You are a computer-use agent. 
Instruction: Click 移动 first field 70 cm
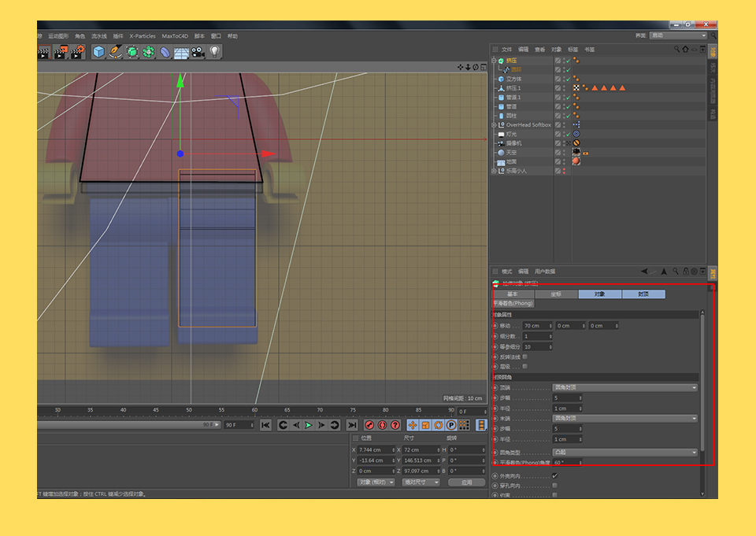538,326
